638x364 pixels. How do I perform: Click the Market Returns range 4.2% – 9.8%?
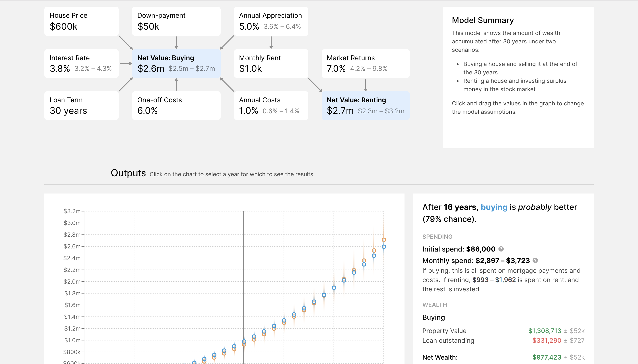(x=369, y=68)
